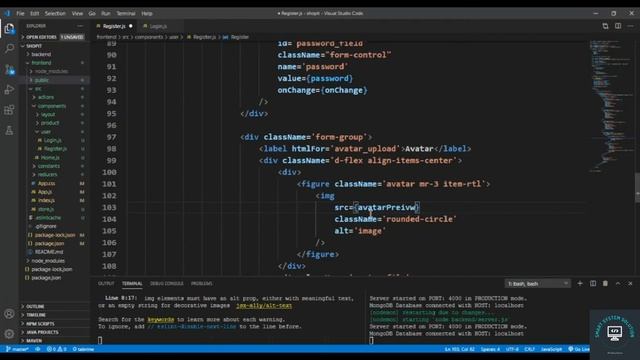
Task: Click the errors and warnings status indicator
Action: pos(56,349)
